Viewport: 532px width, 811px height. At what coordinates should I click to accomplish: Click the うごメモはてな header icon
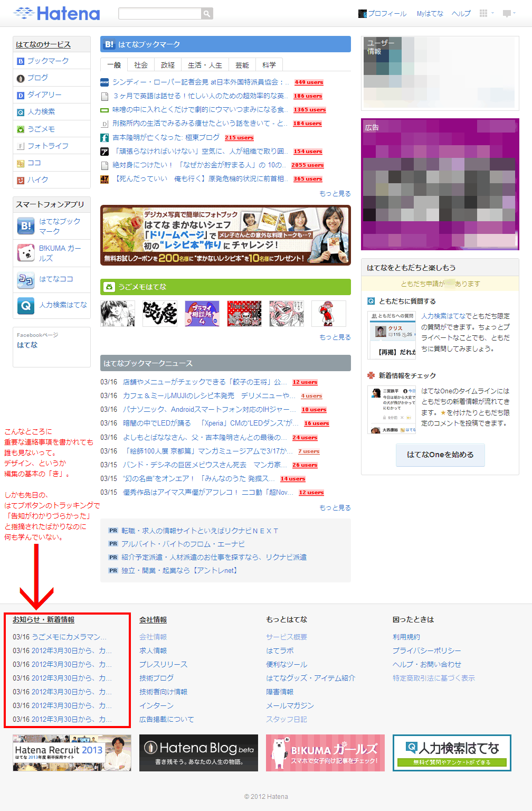point(109,287)
